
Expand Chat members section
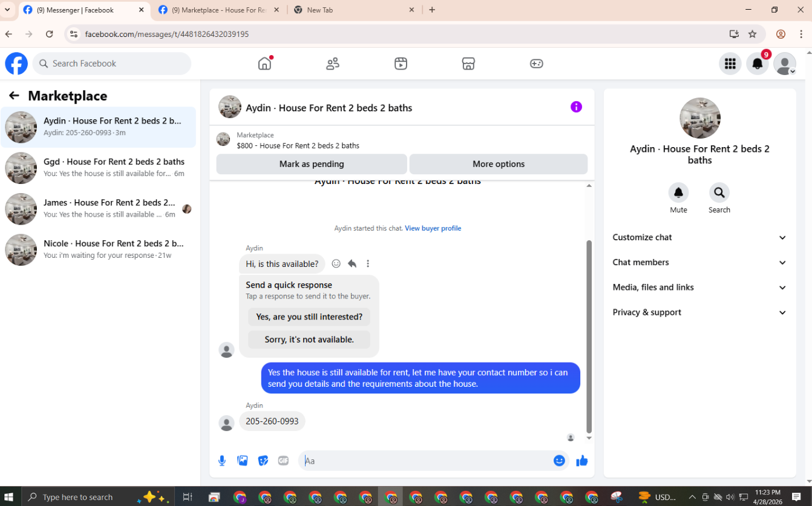[699, 262]
